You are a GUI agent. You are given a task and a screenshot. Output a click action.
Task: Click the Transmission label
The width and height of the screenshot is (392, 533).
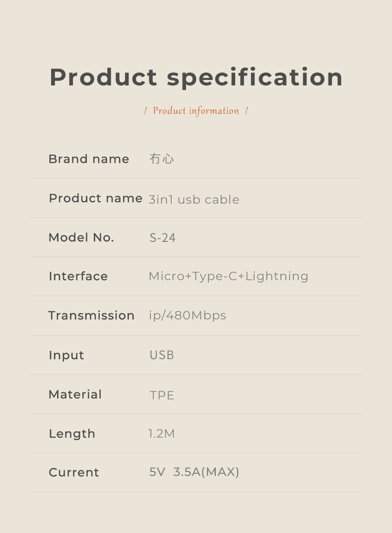(x=91, y=315)
